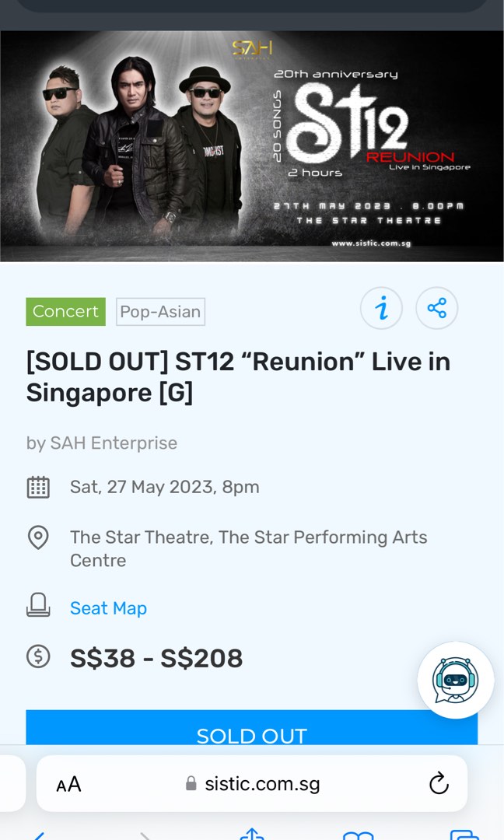Select the Concert category tag

point(65,311)
